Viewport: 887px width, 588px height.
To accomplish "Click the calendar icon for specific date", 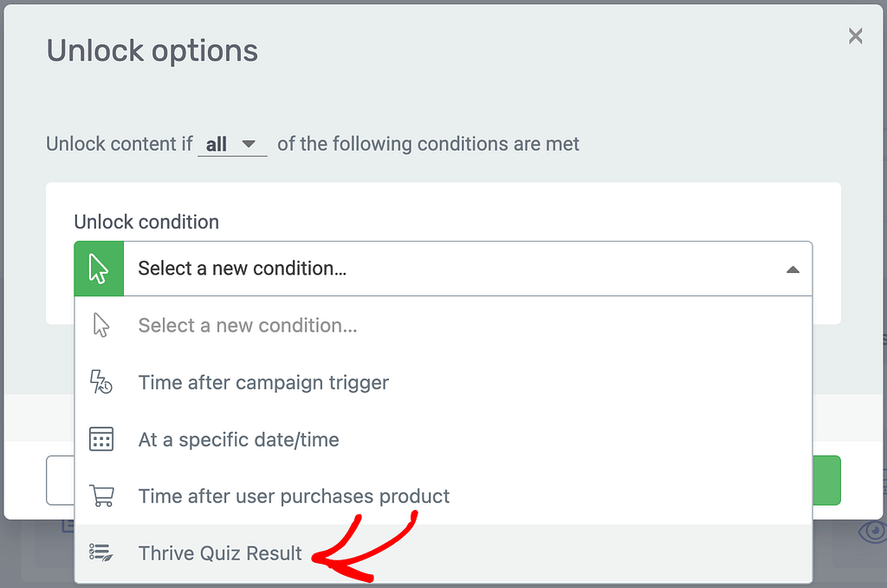I will click(x=101, y=440).
